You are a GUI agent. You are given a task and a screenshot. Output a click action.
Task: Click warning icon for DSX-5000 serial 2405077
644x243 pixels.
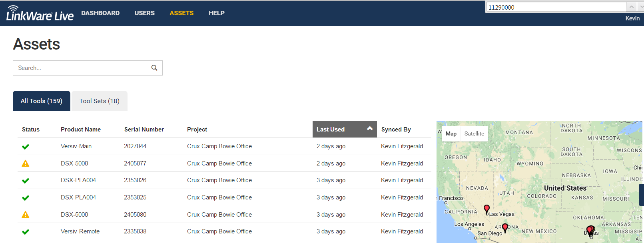click(26, 163)
